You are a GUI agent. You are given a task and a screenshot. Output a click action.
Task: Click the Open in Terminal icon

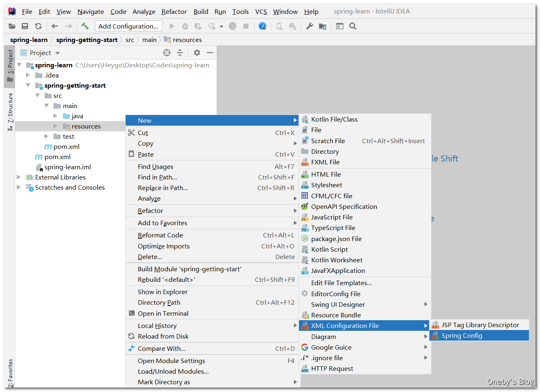[131, 313]
